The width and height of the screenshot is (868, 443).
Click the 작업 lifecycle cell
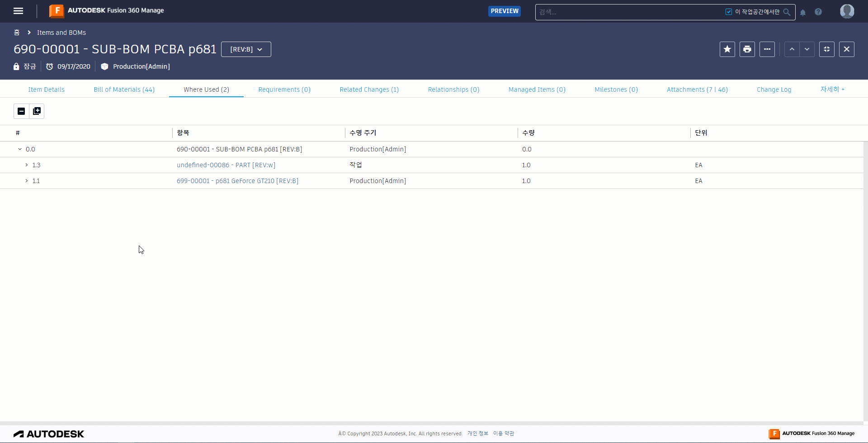click(x=356, y=165)
